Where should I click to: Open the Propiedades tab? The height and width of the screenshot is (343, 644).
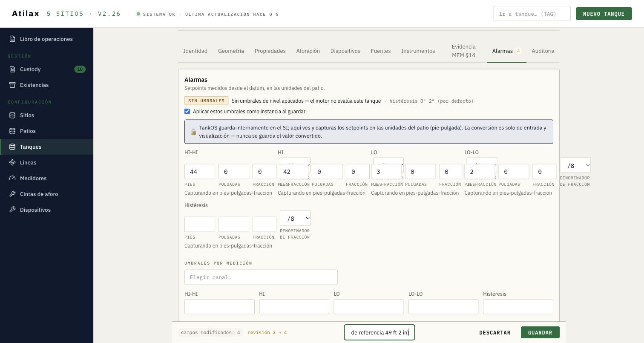270,51
